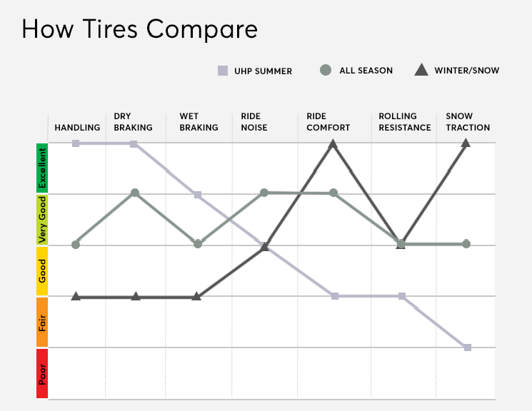Click the yellow Good rating swatch
This screenshot has height=411, width=532.
click(x=42, y=271)
